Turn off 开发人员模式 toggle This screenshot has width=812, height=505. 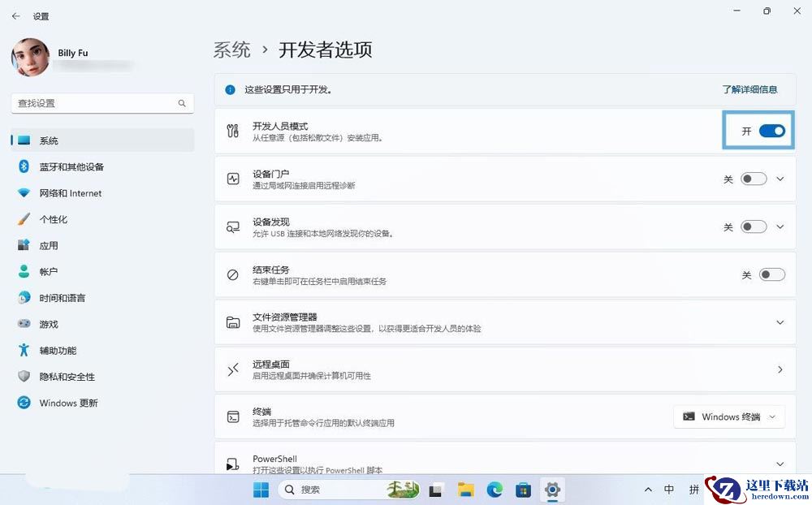coord(772,131)
